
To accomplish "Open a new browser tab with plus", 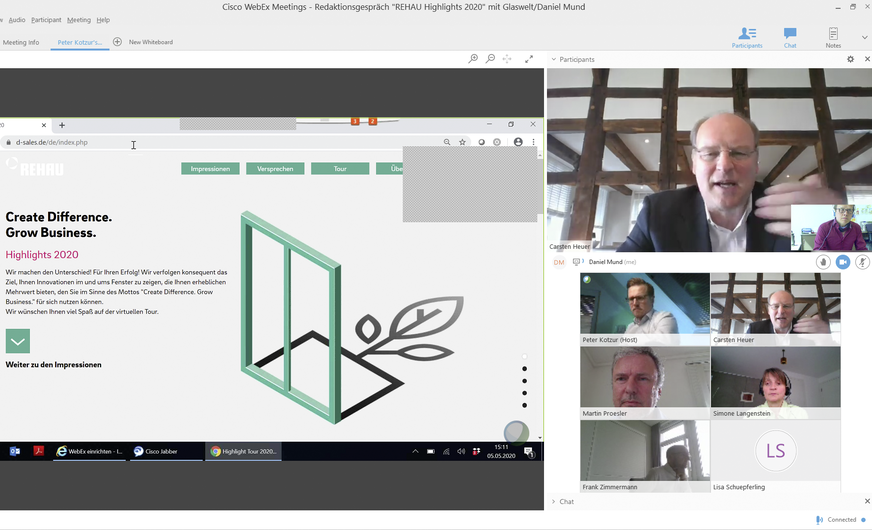I will (62, 125).
